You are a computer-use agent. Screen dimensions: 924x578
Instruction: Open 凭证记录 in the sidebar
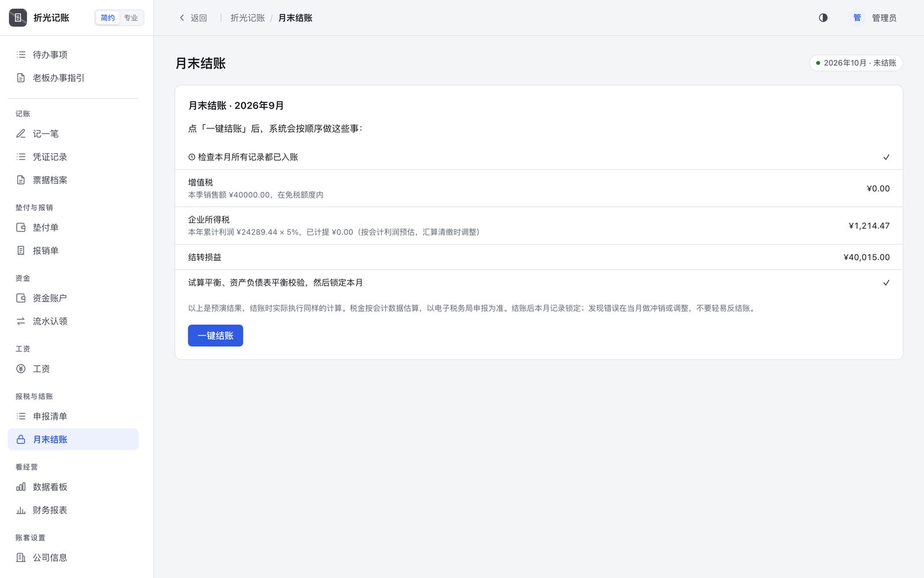(x=73, y=157)
